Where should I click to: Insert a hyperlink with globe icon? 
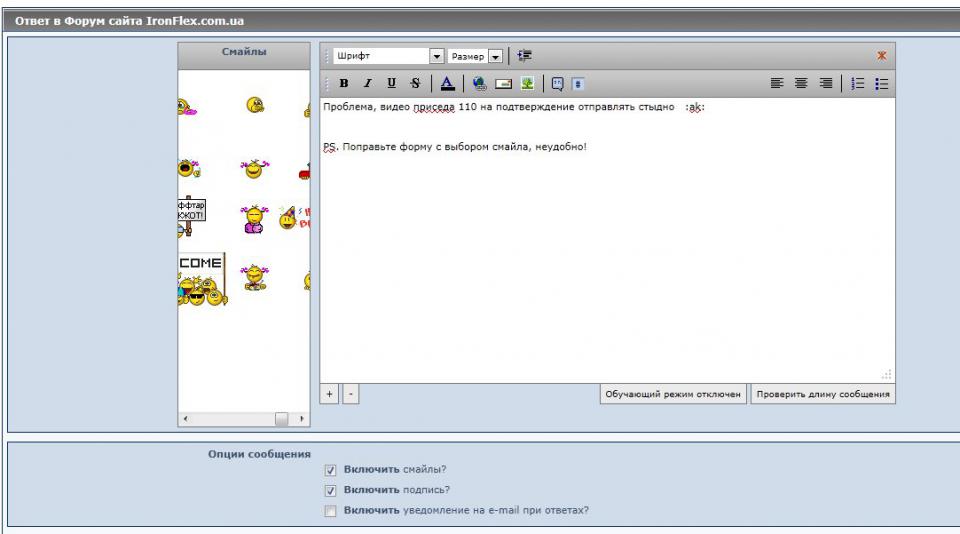(479, 84)
